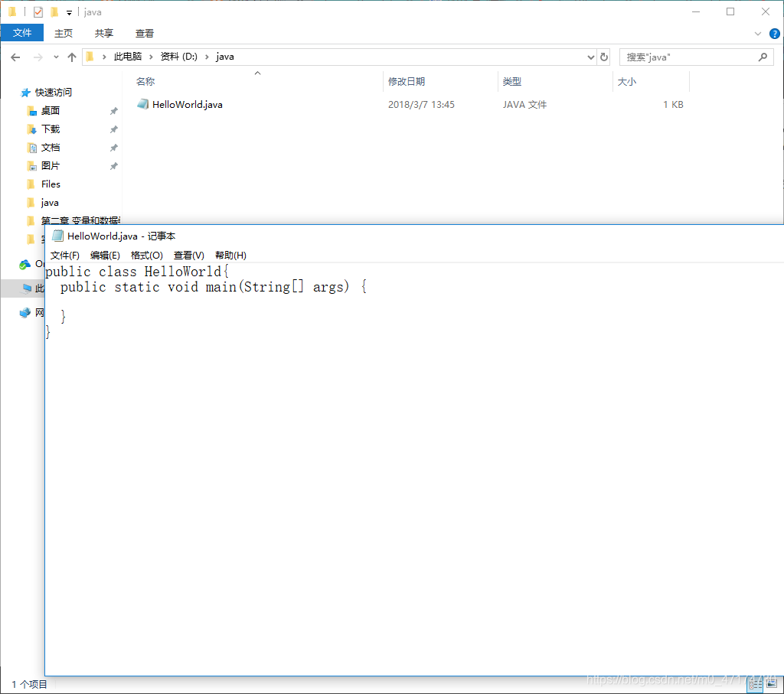Select 资料 (D:) in the address breadcrumb
The image size is (784, 694).
pyautogui.click(x=178, y=57)
